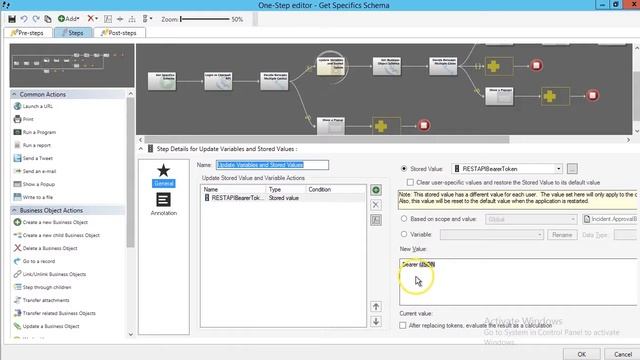Enable Clear user-specific values checkbox
Viewport: 640px width, 360px height.
410,182
